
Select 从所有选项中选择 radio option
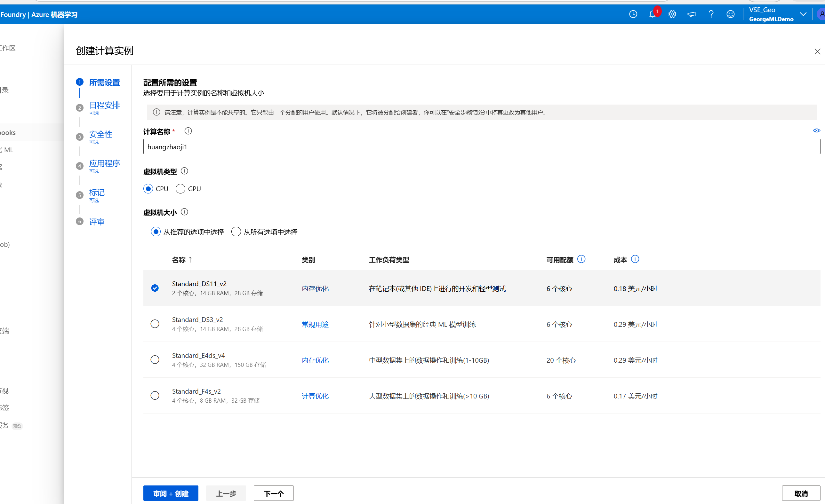tap(236, 232)
